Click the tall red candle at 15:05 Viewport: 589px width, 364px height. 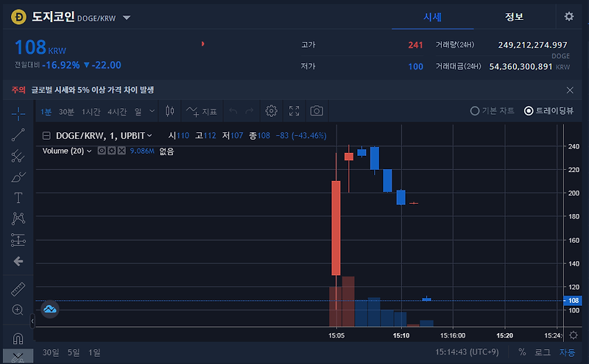tap(336, 228)
